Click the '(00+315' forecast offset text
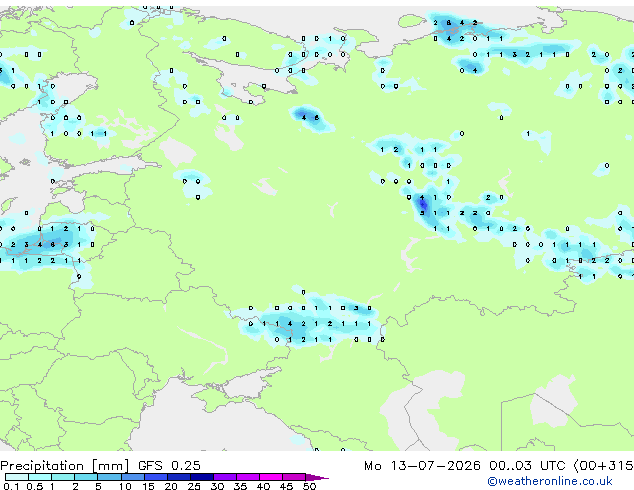Screen dimensions: 634x490 (604, 466)
